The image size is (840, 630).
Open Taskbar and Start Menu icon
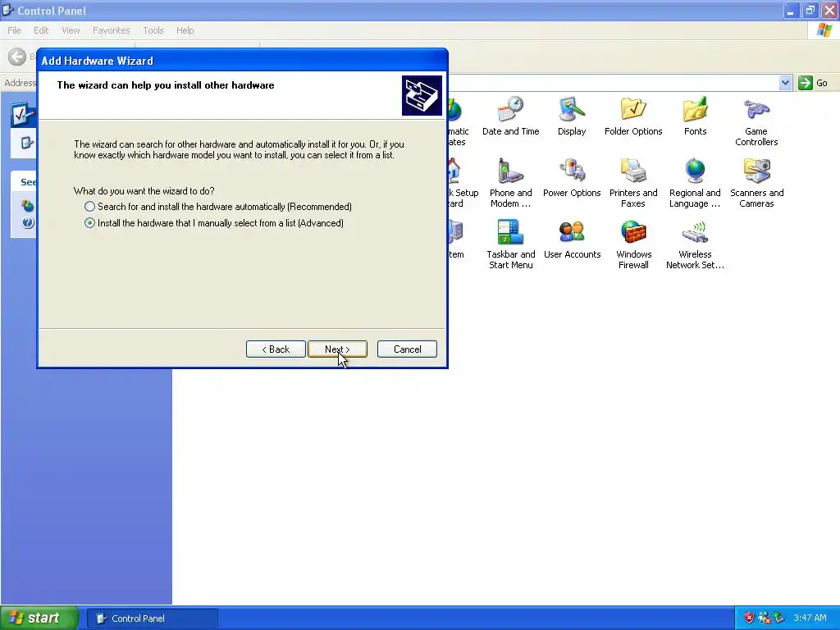(510, 244)
